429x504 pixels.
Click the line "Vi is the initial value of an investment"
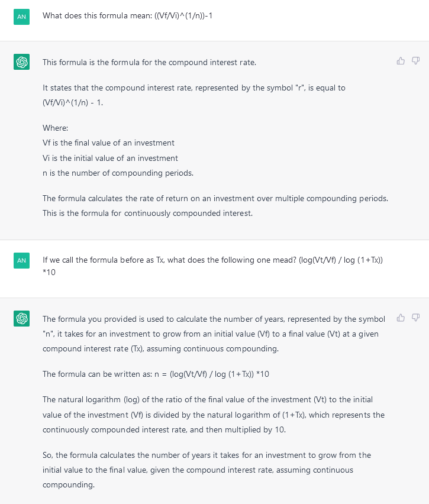(x=110, y=158)
